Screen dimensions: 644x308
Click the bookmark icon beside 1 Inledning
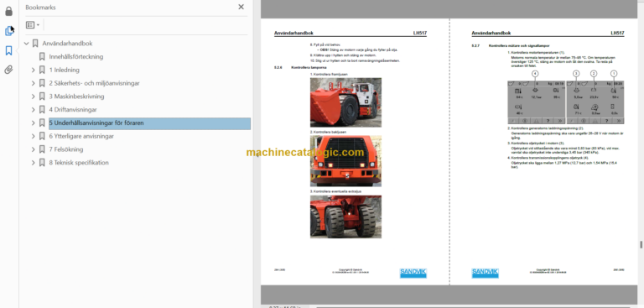(x=42, y=70)
